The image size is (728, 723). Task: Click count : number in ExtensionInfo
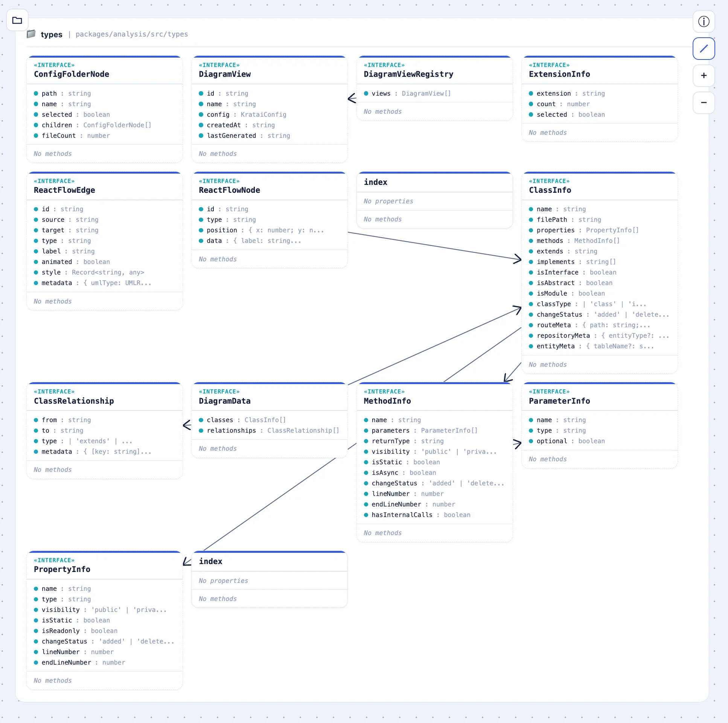click(x=559, y=104)
